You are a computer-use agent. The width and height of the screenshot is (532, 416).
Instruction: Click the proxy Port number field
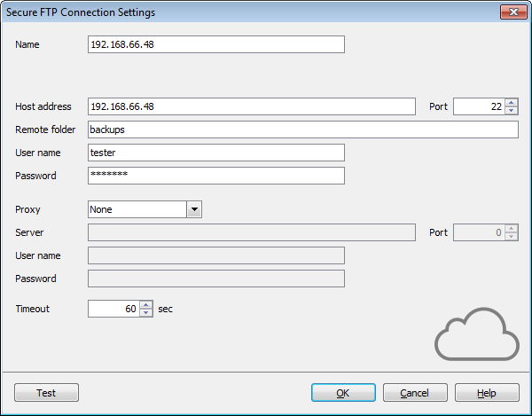pyautogui.click(x=479, y=232)
